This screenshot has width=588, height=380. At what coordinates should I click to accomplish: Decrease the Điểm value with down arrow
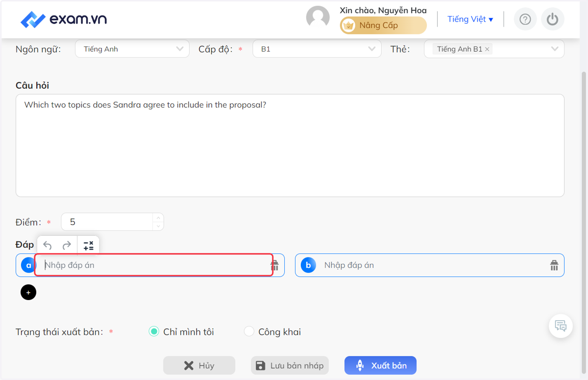click(x=158, y=226)
